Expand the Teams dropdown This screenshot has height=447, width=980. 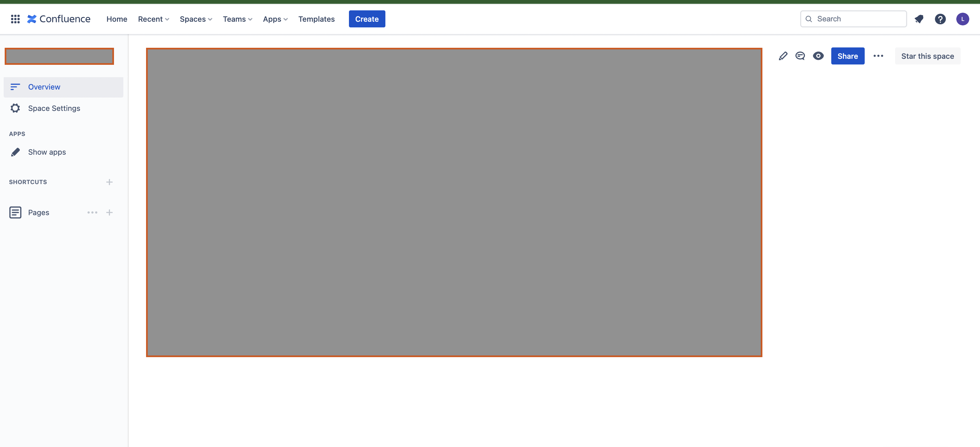click(x=238, y=19)
